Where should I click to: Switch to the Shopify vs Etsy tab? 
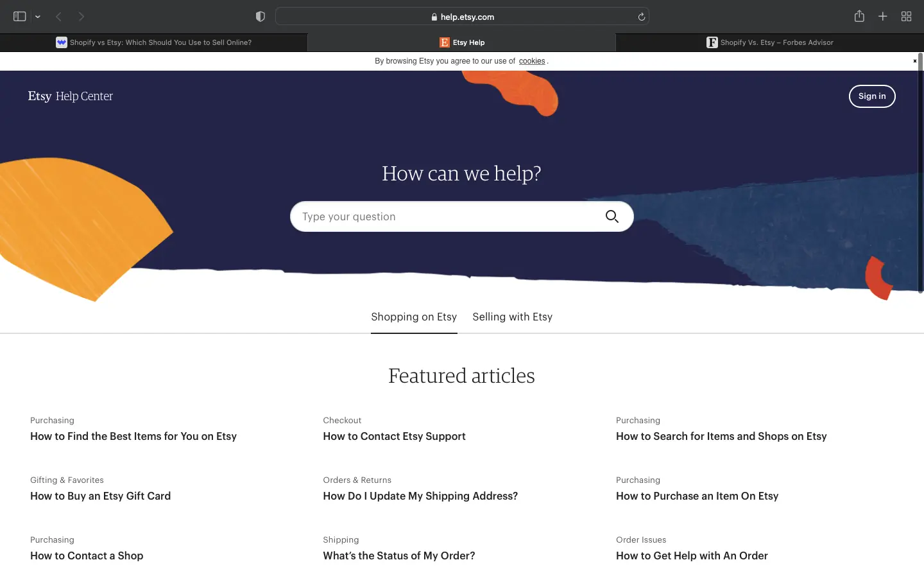point(154,42)
